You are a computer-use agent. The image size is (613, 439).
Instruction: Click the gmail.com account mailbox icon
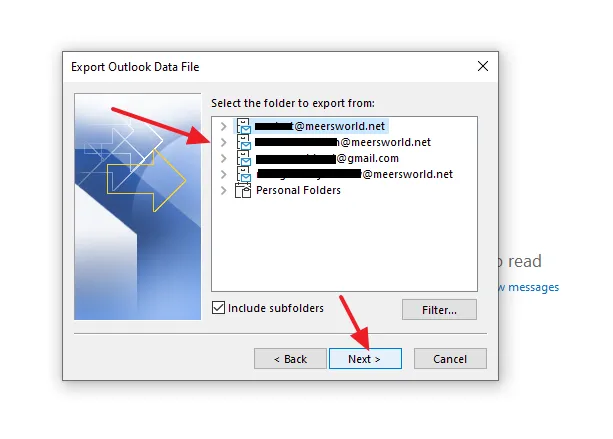point(244,158)
